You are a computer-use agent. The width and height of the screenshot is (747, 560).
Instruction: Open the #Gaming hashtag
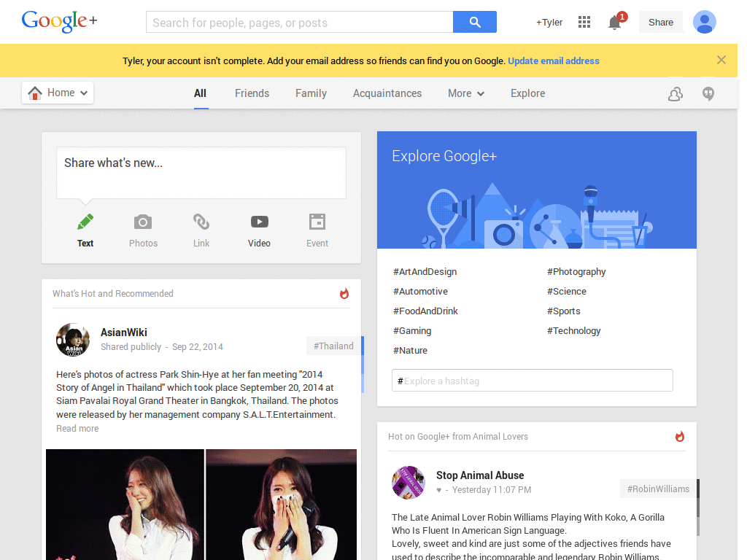(x=412, y=330)
